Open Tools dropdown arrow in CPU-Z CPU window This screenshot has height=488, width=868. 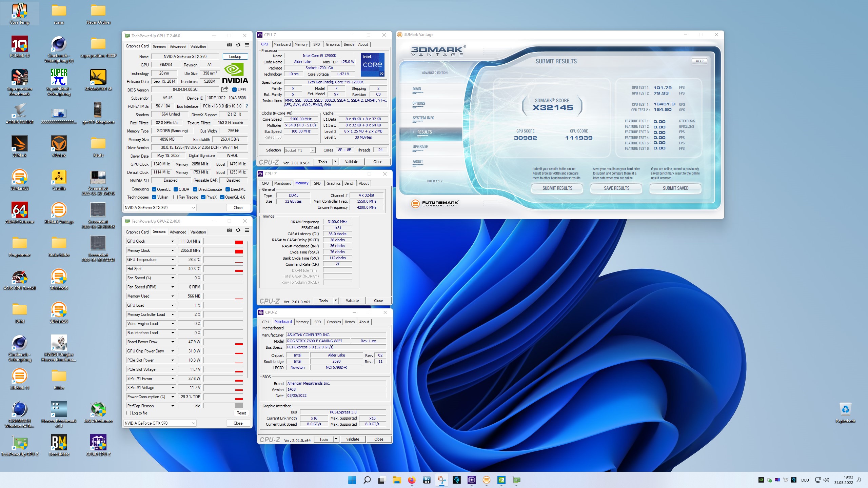click(335, 162)
